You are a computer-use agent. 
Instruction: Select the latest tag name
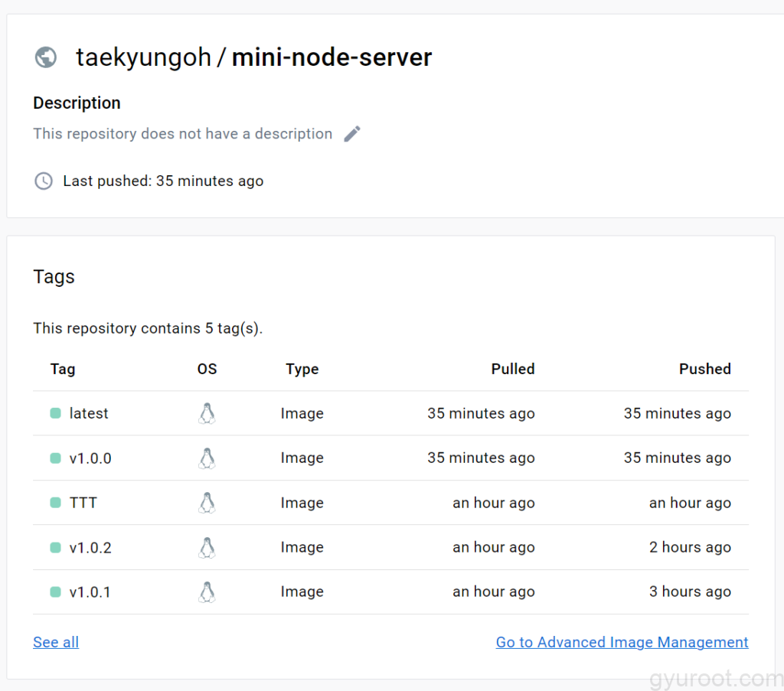coord(89,414)
